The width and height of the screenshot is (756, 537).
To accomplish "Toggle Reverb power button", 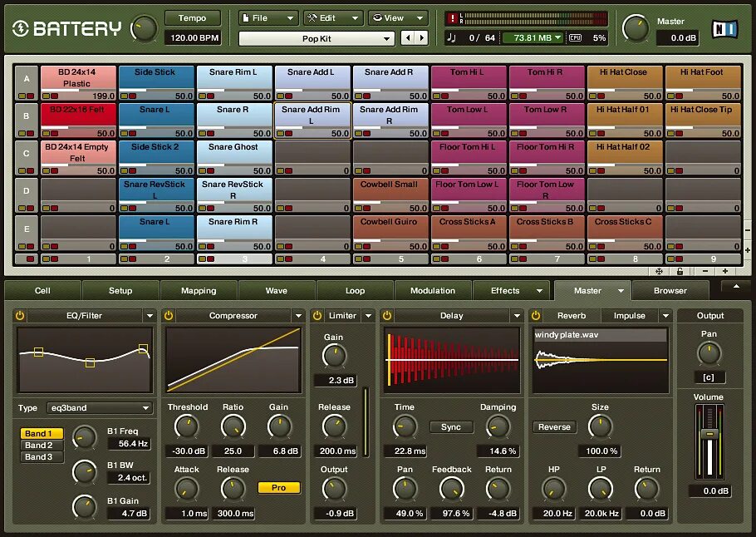I will pyautogui.click(x=536, y=316).
